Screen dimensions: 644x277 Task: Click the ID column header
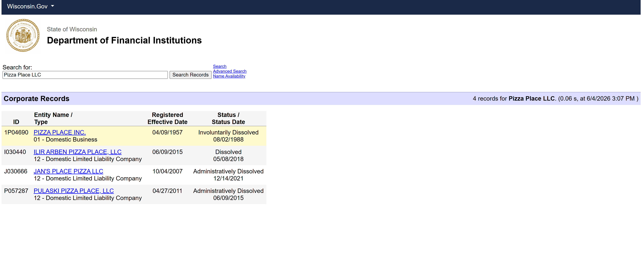[16, 122]
